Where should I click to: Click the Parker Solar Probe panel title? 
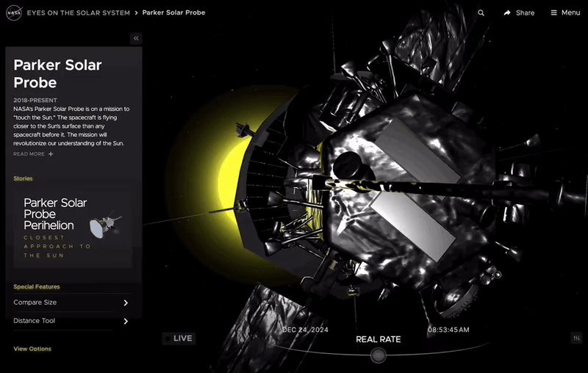(x=58, y=73)
